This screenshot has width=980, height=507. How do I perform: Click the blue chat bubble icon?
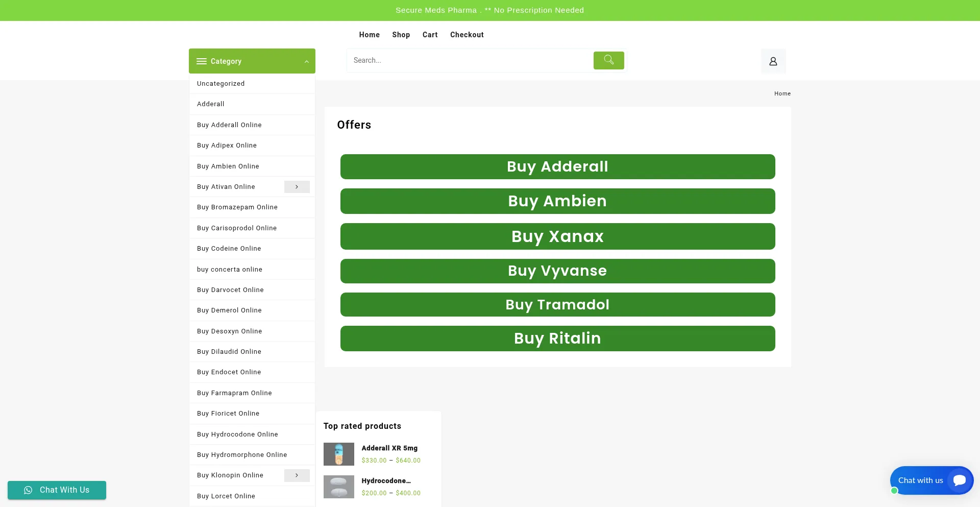(959, 480)
